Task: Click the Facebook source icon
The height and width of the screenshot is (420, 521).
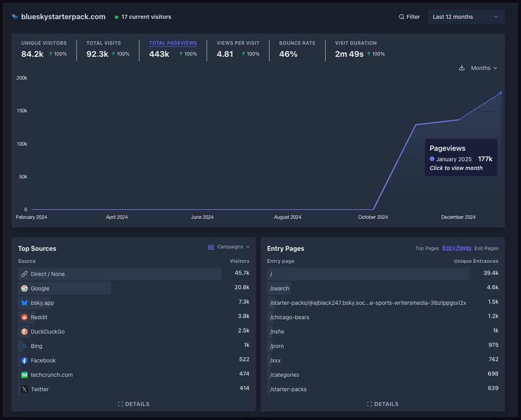Action: [x=24, y=360]
